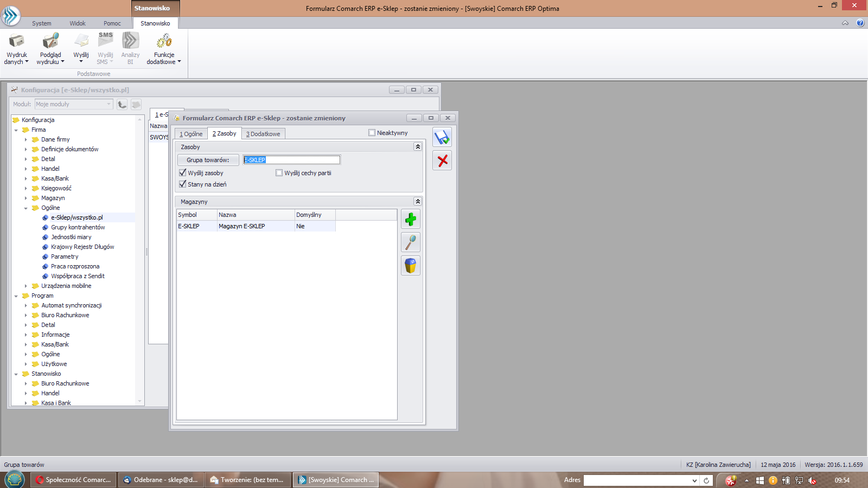Click the red X cancel icon
The width and height of the screenshot is (868, 488).
coord(442,160)
